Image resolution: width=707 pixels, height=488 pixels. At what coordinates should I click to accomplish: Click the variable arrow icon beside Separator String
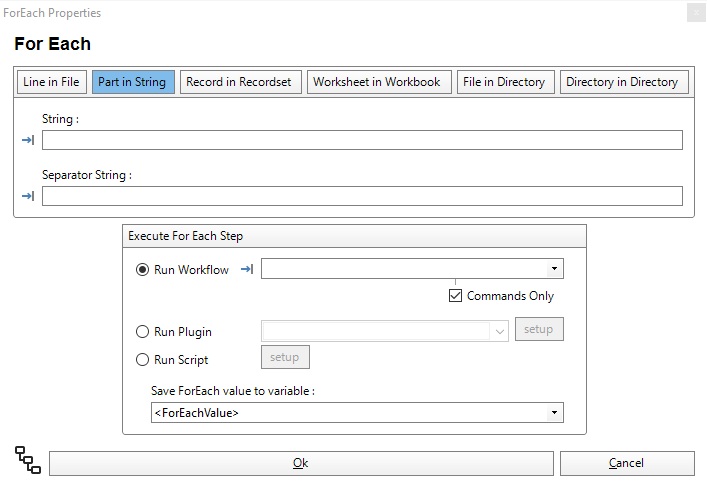(x=28, y=196)
